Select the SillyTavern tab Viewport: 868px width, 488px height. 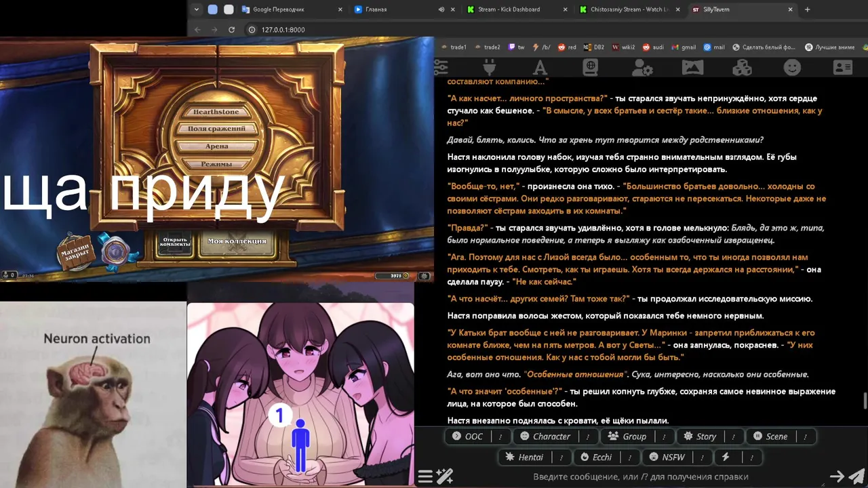(742, 9)
